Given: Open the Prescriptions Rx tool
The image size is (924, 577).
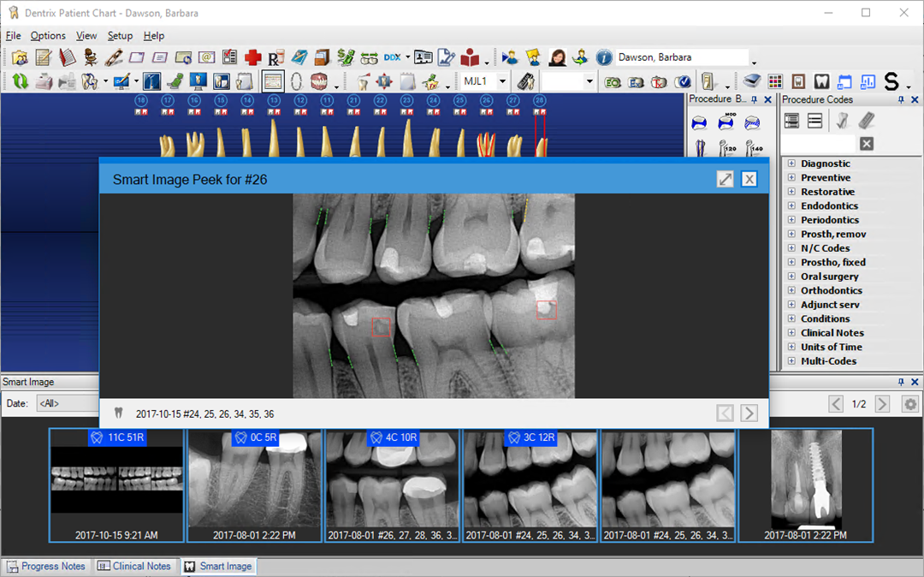Looking at the screenshot, I should 275,57.
